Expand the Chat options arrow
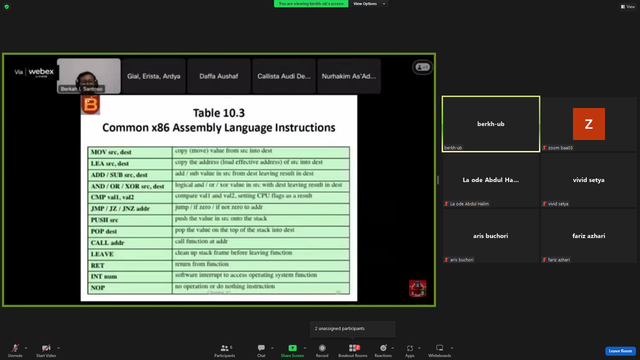 tap(272, 348)
